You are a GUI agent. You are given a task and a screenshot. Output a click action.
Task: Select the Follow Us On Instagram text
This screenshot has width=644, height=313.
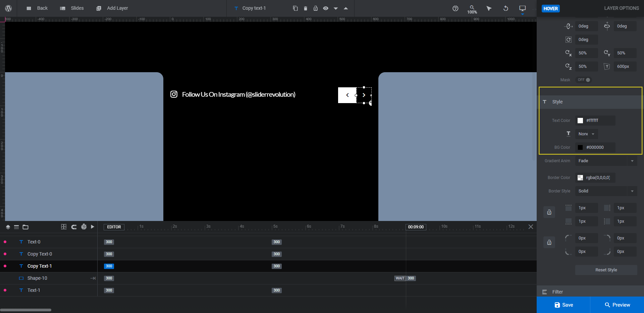pos(239,94)
